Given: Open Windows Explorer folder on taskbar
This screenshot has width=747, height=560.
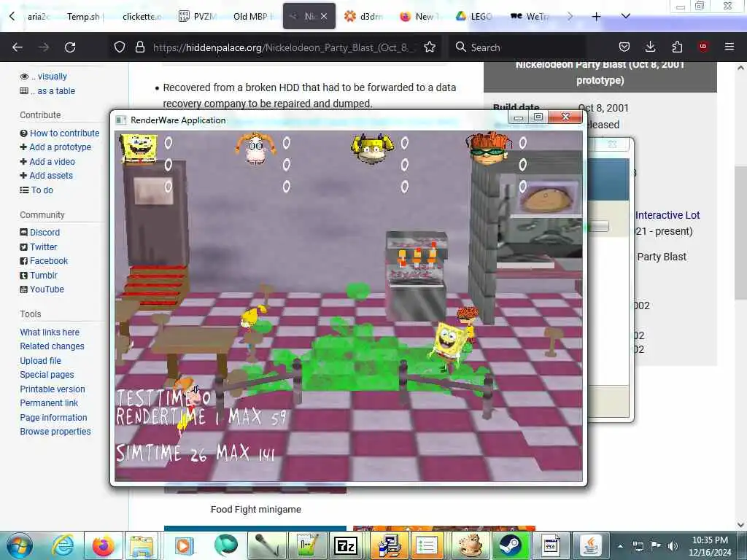Looking at the screenshot, I should (142, 545).
